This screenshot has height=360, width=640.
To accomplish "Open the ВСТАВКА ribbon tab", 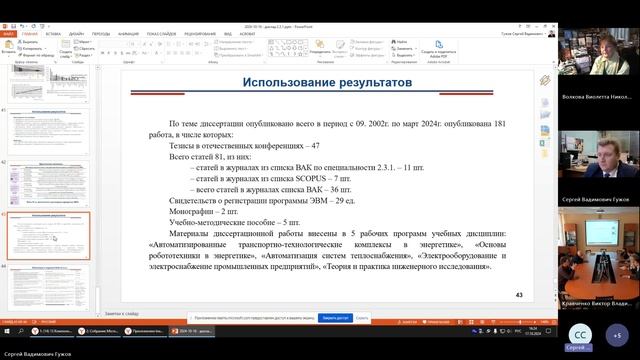I will [53, 34].
